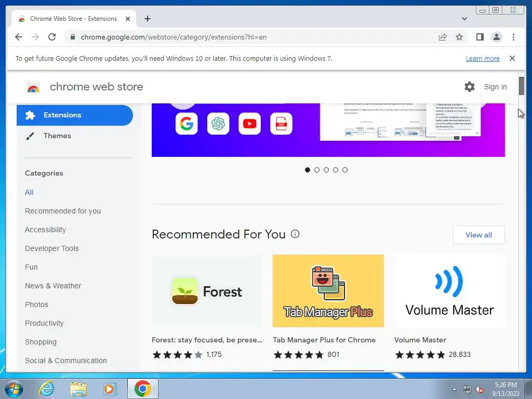The image size is (532, 399).
Task: Jump to the fifth carousel slide dot
Action: (x=345, y=170)
